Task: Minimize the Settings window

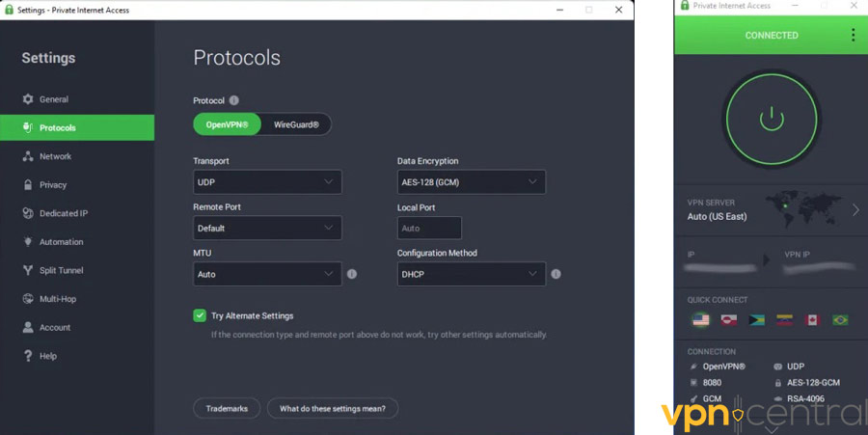Action: click(559, 10)
